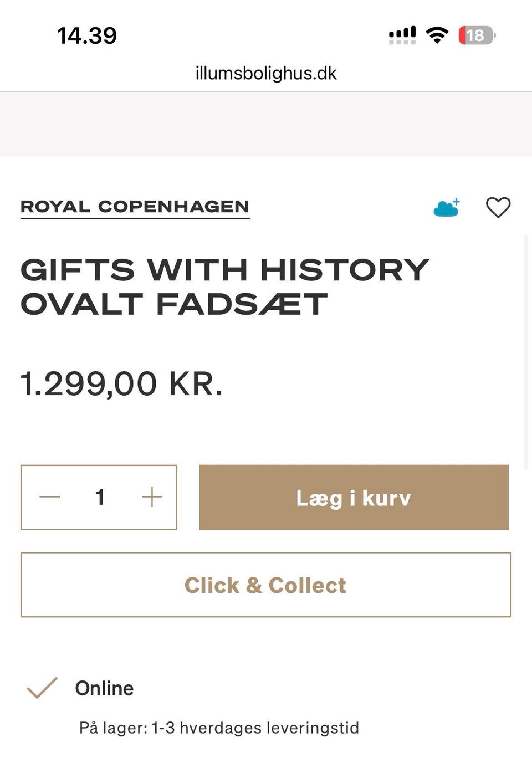This screenshot has height=773, width=532.
Task: Tap the gray product image area
Action: pos(266,124)
